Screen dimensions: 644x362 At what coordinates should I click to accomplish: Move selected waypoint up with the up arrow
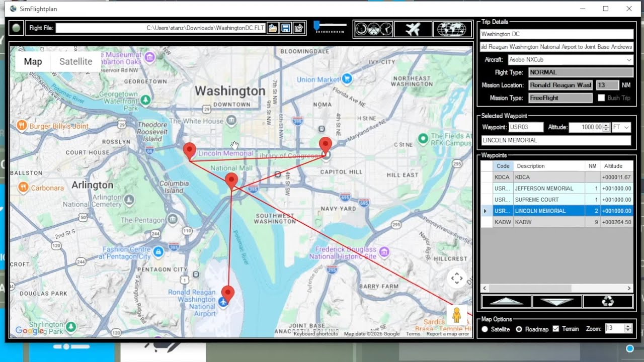tap(506, 301)
